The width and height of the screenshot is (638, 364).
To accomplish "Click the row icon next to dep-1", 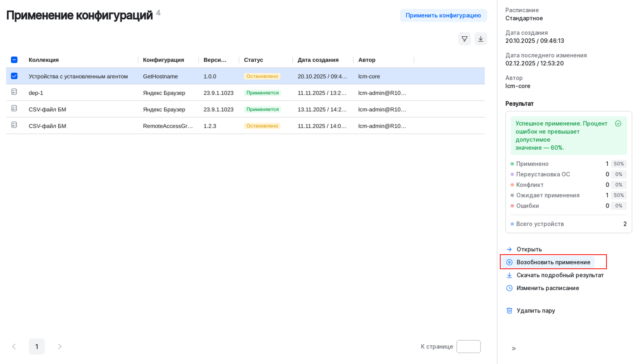I will tap(14, 92).
